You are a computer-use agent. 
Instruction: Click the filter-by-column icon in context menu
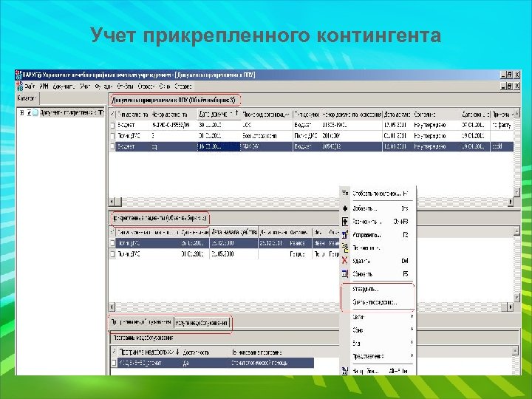pyautogui.click(x=345, y=194)
